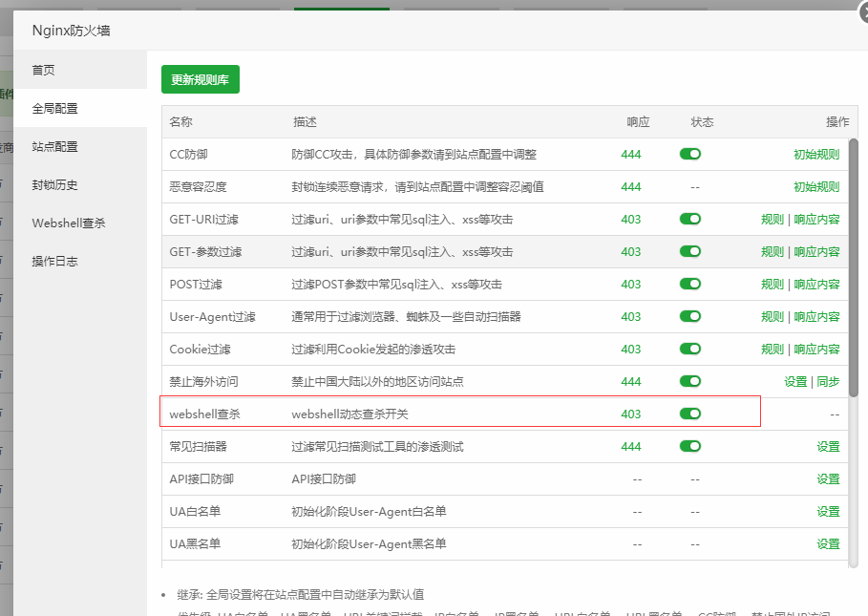This screenshot has width=868, height=616.
Task: Click the 更新规则库 button
Action: [201, 79]
